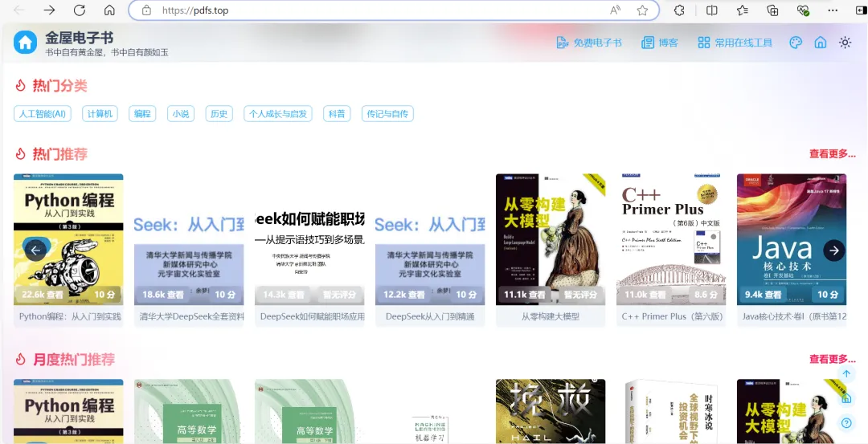Click the 金屋电子书 site title
Screen dimensions: 868x444
tap(79, 38)
